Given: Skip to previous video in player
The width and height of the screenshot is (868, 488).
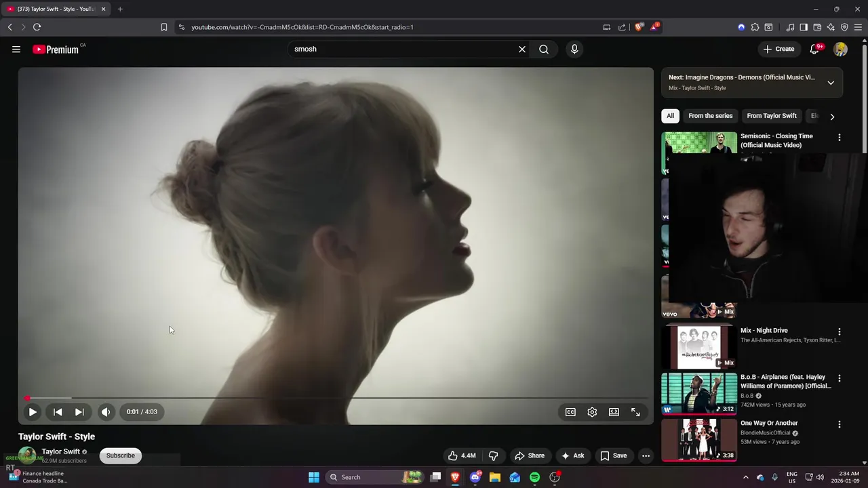Looking at the screenshot, I should tap(58, 411).
